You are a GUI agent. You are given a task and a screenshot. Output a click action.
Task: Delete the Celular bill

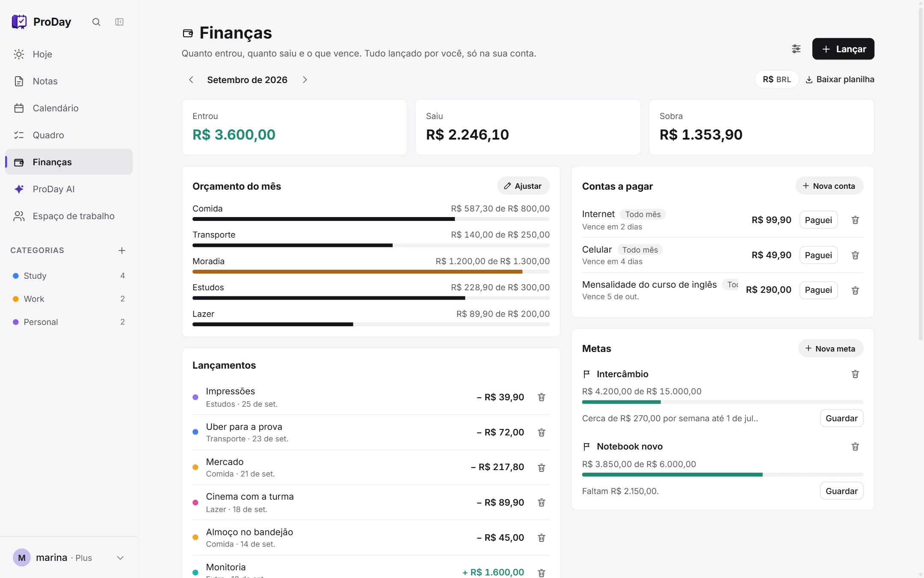point(855,255)
